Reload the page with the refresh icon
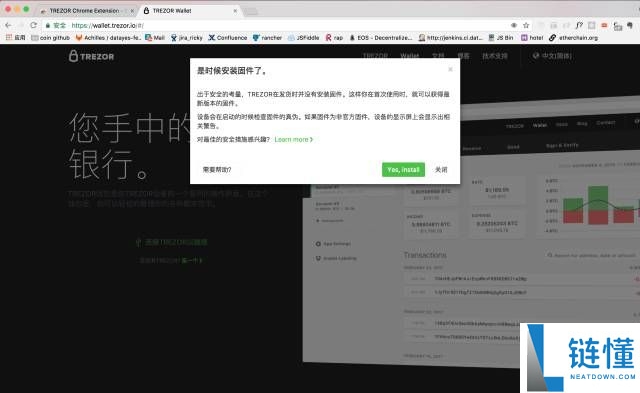Viewport: 640px width, 393px height. point(33,25)
